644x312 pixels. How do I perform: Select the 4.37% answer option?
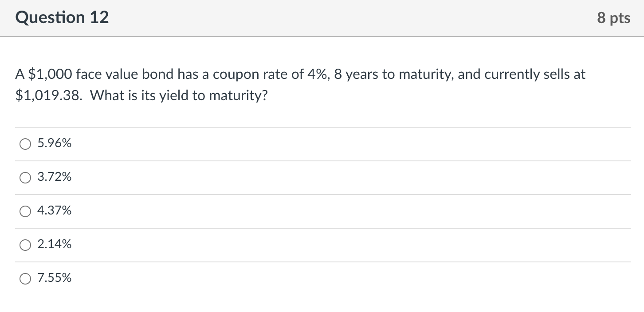(x=25, y=211)
